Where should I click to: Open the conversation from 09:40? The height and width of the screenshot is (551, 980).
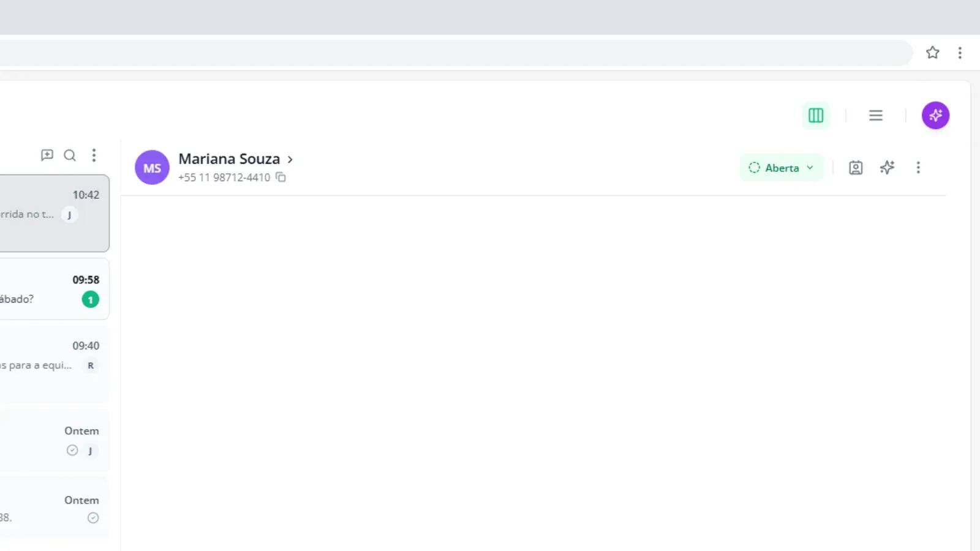coord(54,364)
